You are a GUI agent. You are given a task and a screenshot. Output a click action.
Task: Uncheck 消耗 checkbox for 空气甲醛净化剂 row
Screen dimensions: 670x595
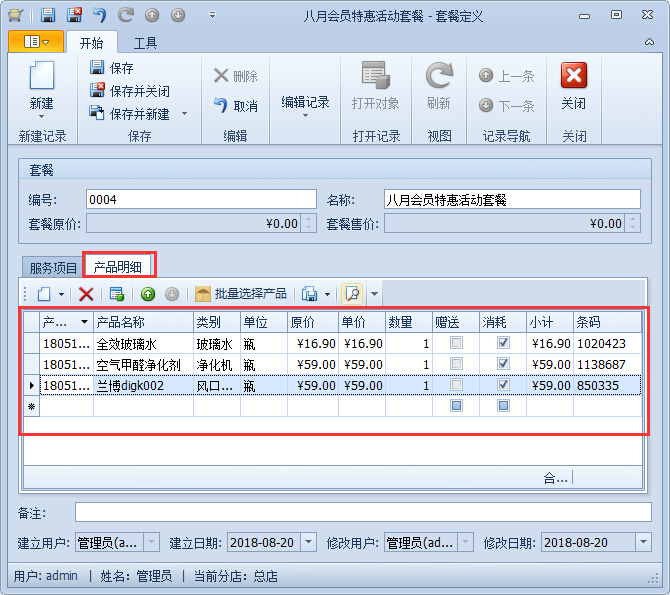(503, 364)
